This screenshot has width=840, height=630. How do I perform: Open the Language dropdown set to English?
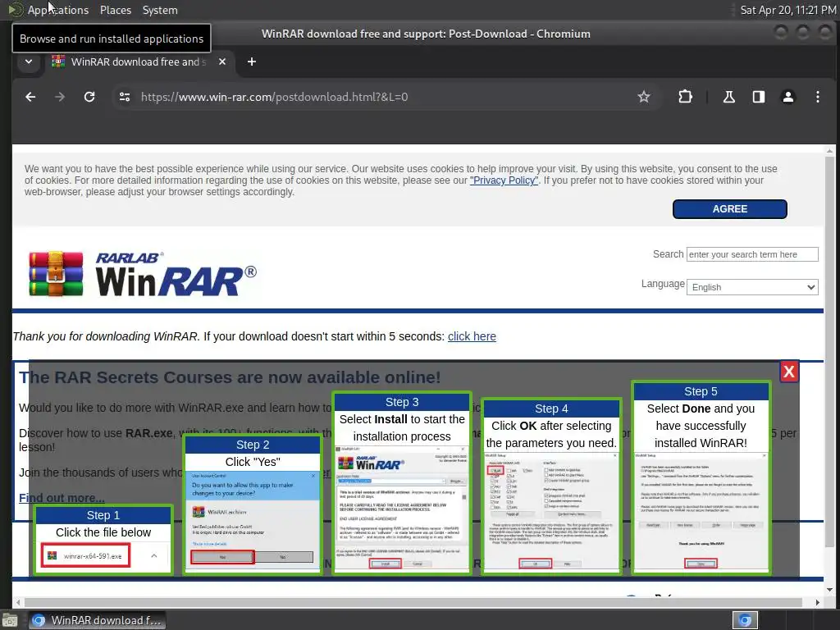point(752,287)
